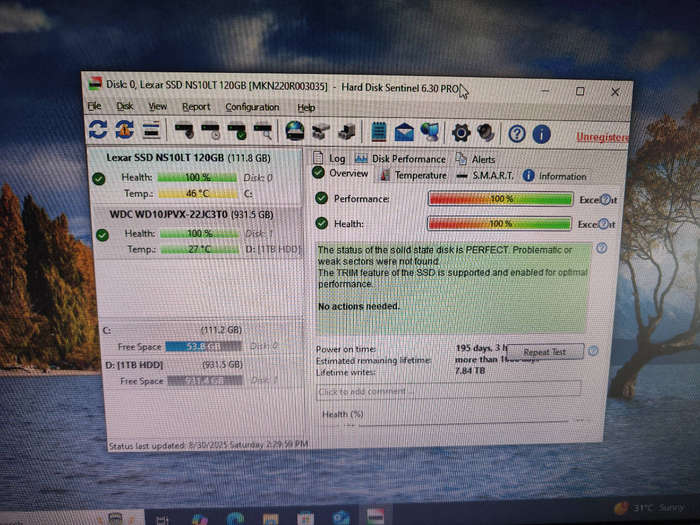Open the File menu
The height and width of the screenshot is (525, 700).
click(94, 106)
